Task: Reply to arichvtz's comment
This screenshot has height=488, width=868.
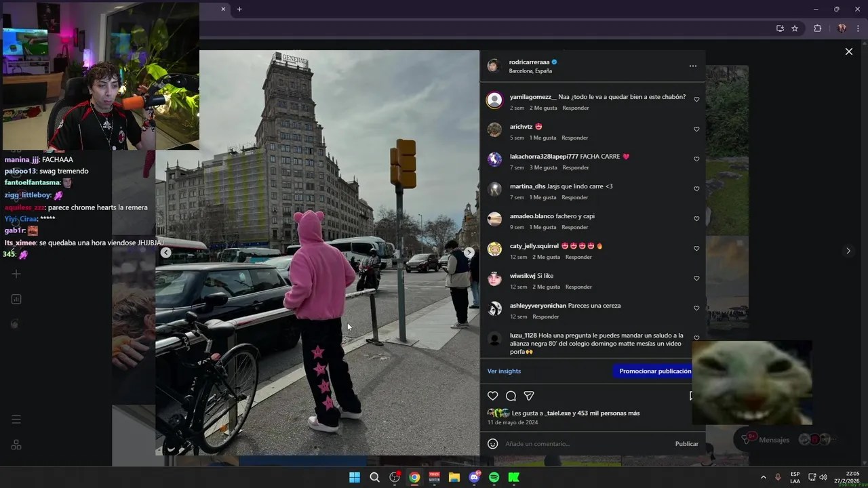Action: 575,138
